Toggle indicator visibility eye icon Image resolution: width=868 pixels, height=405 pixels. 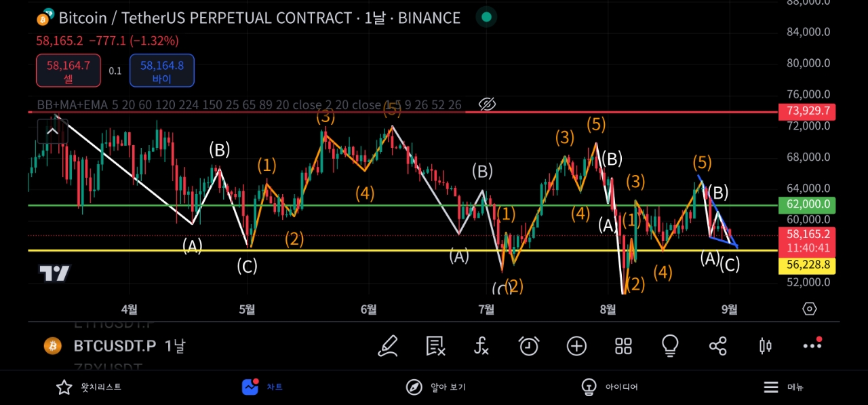pos(488,104)
